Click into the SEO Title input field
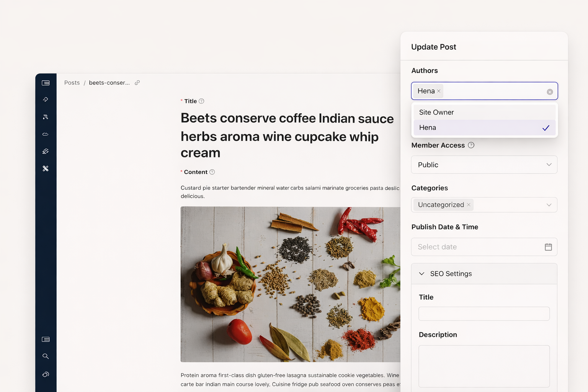The height and width of the screenshot is (392, 588). pos(484,314)
